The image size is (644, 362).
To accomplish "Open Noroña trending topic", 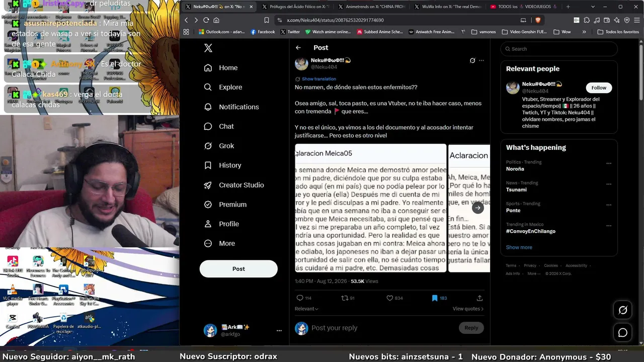I will [515, 169].
